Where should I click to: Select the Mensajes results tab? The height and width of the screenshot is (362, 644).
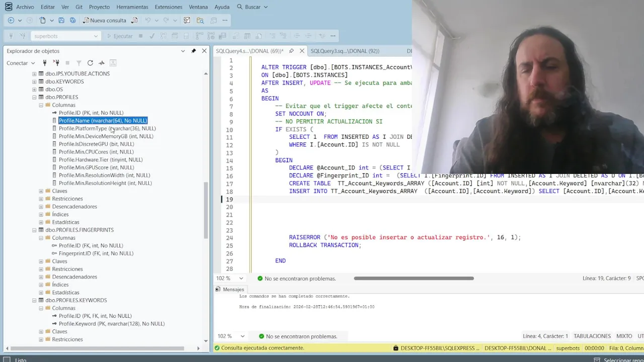[230, 290]
